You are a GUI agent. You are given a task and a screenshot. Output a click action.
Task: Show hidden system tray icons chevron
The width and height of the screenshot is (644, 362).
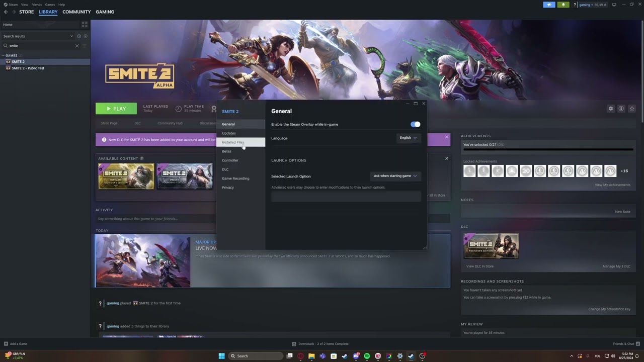pos(572,356)
